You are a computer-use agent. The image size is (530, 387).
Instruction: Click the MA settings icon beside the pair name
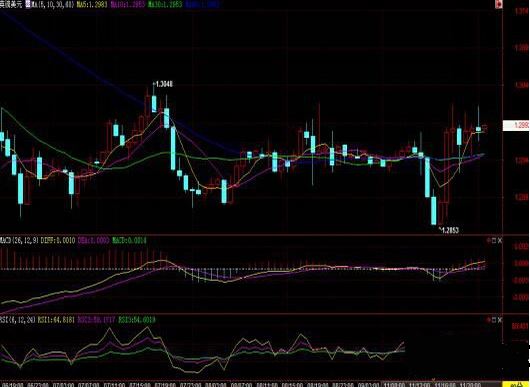click(x=28, y=4)
